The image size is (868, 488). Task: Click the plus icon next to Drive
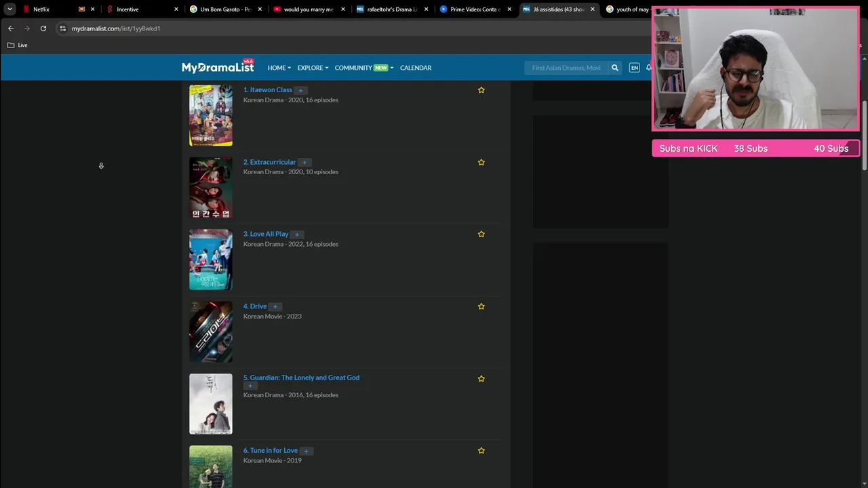pos(275,307)
